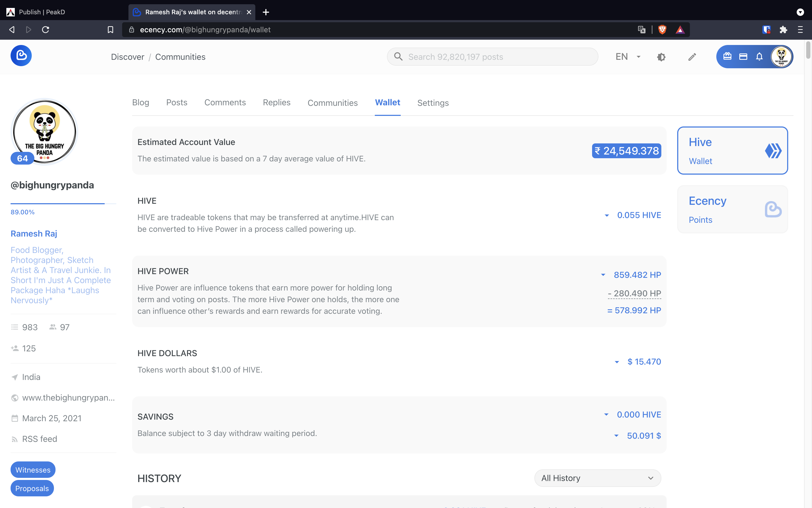Click the 89.00% voting power bar
812x508 pixels.
coord(63,204)
